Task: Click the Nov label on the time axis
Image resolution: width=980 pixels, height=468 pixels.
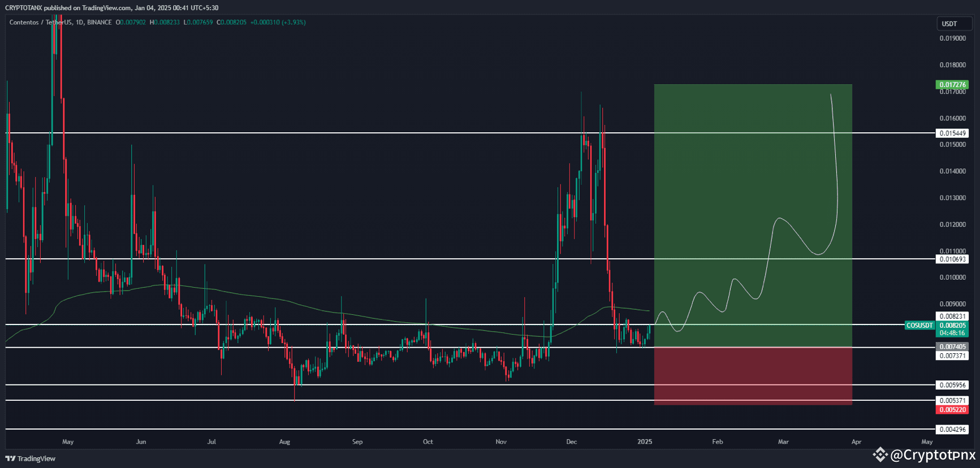Action: [x=501, y=442]
